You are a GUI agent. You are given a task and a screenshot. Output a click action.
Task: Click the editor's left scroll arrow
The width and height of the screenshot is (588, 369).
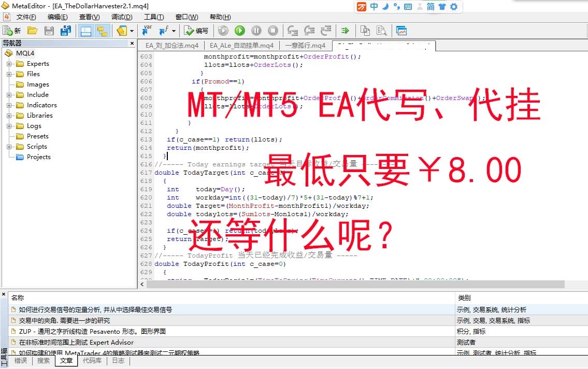click(142, 284)
